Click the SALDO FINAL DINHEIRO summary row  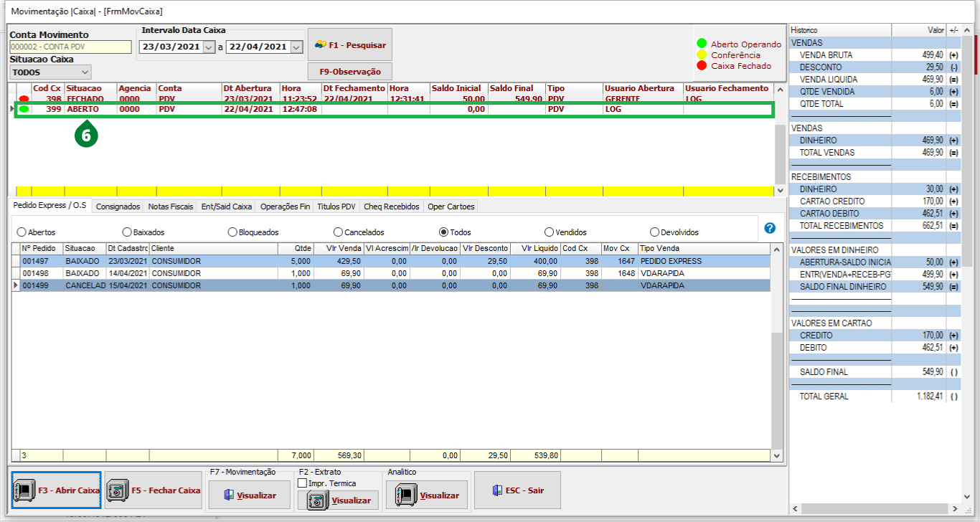pyautogui.click(x=875, y=287)
